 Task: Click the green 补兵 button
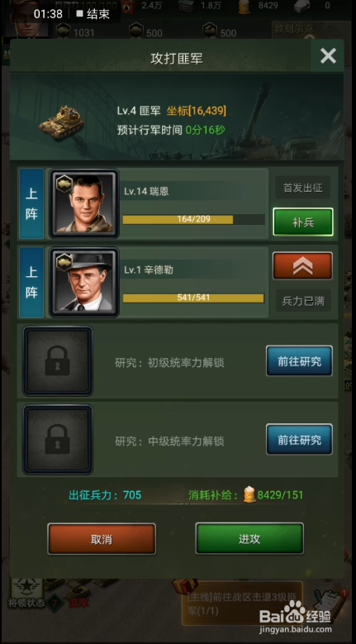(x=303, y=222)
